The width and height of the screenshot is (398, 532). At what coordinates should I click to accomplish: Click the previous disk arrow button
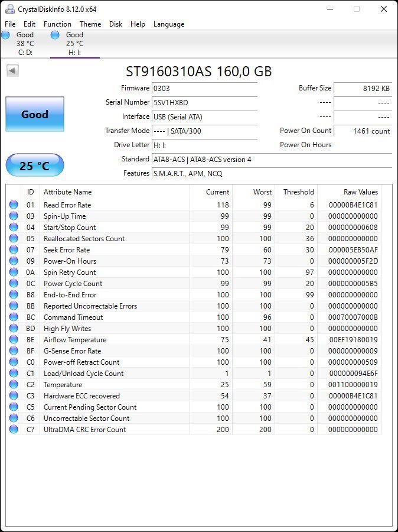(12, 71)
